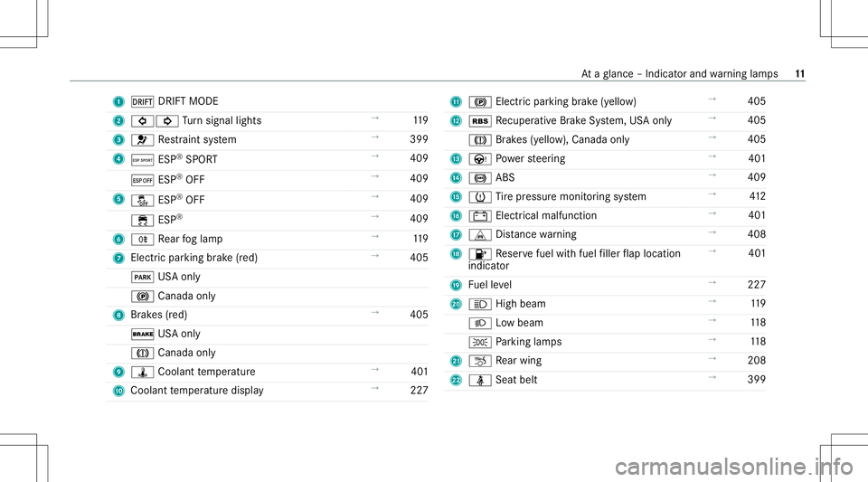Click the High beam headlamp icon
Image resolution: width=868 pixels, height=482 pixels.
480,305
